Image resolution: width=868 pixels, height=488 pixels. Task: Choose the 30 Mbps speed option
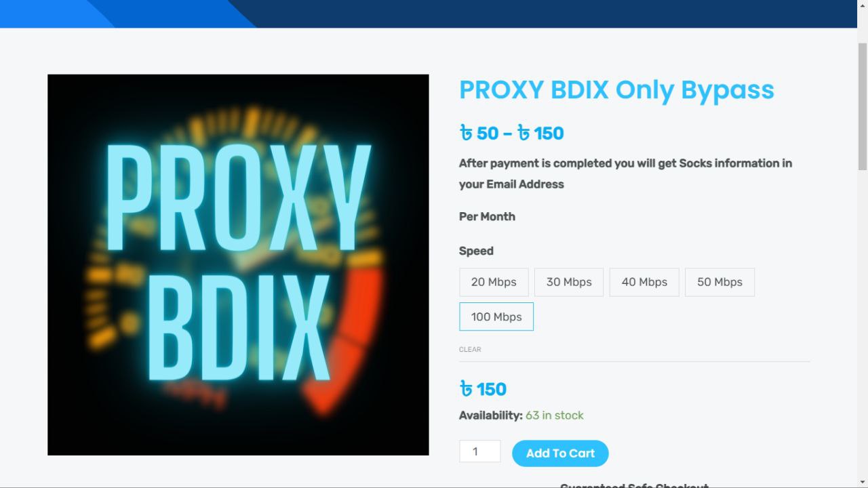click(x=569, y=282)
